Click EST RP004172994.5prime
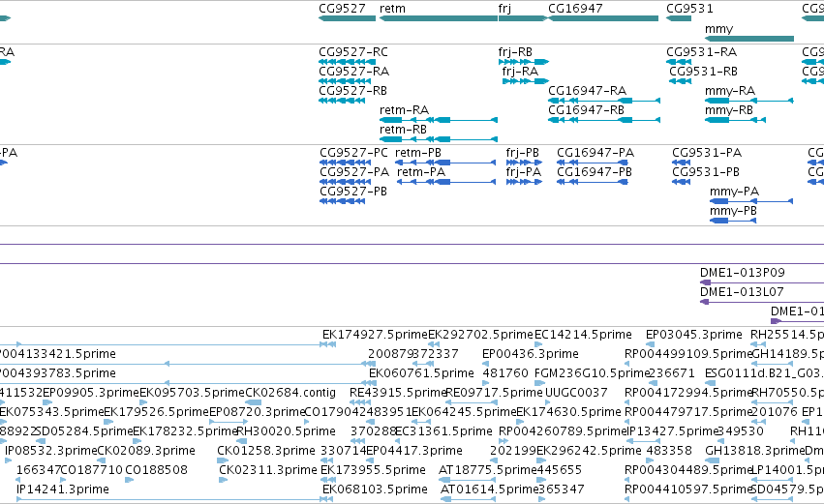The width and height of the screenshot is (824, 504). tap(687, 393)
